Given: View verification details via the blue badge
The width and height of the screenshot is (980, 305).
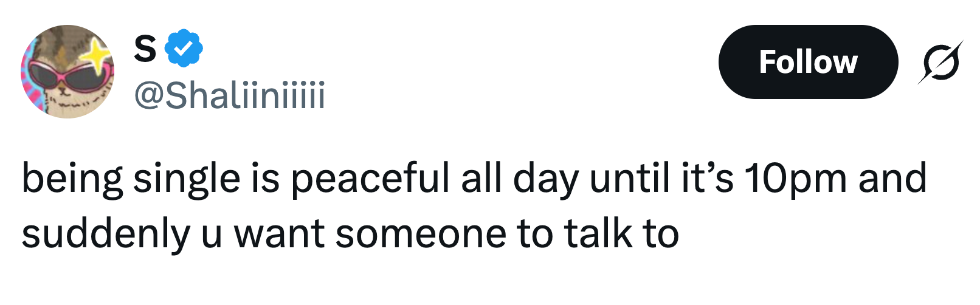Looking at the screenshot, I should click(184, 48).
